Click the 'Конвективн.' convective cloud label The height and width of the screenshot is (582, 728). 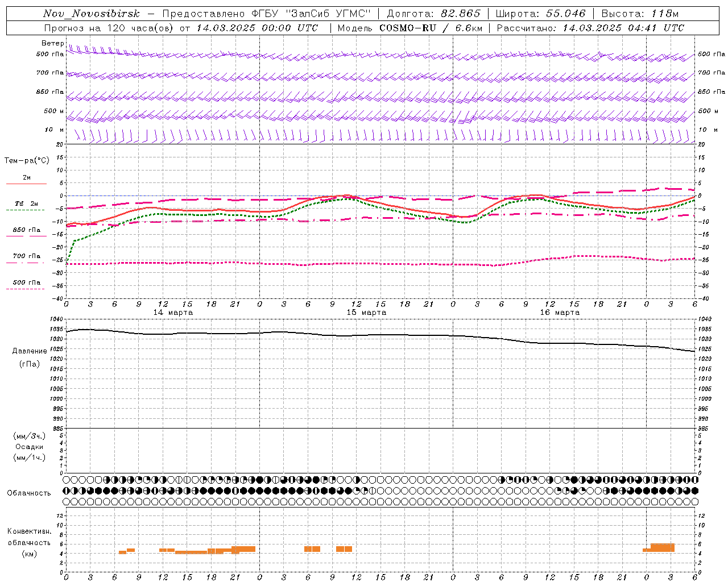[29, 531]
